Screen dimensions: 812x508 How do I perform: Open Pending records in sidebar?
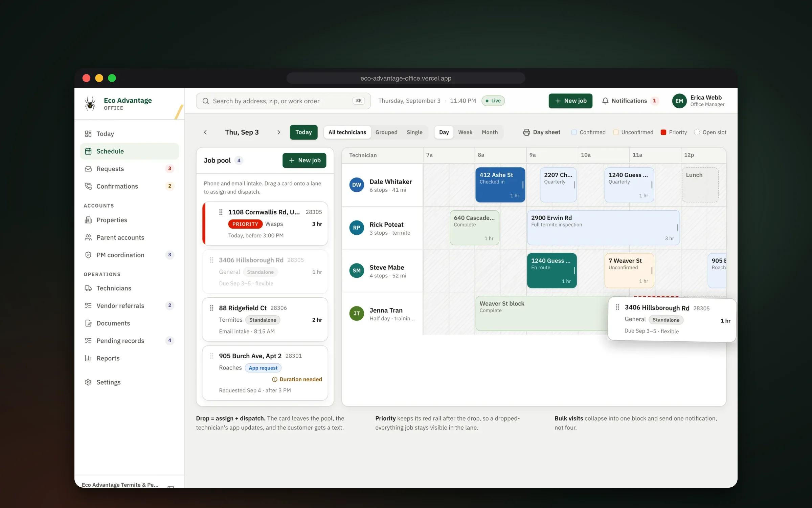(x=129, y=341)
